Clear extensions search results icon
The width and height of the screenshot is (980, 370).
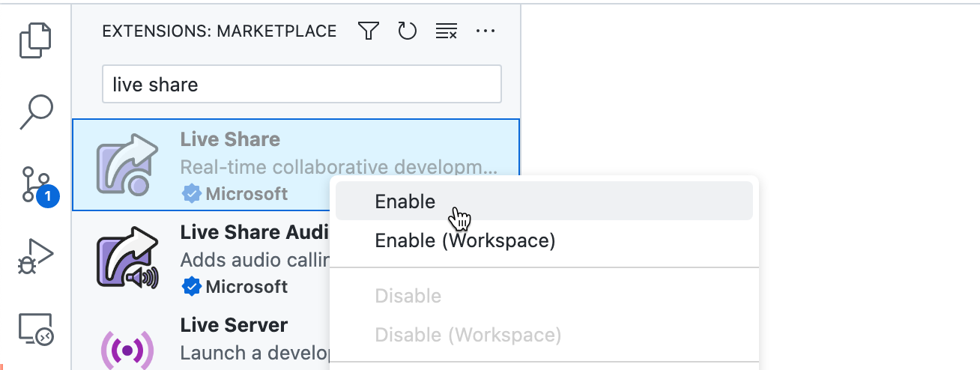(447, 31)
